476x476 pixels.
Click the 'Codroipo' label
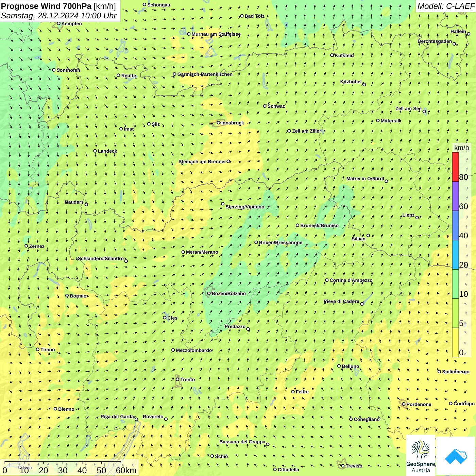tap(464, 404)
